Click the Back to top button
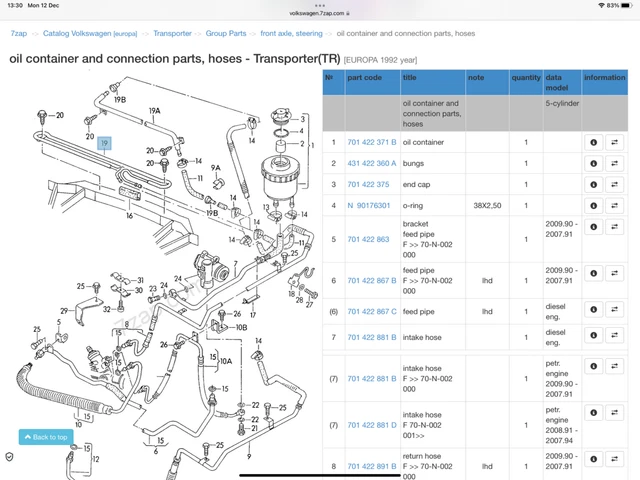This screenshot has width=640, height=480. pos(46,437)
